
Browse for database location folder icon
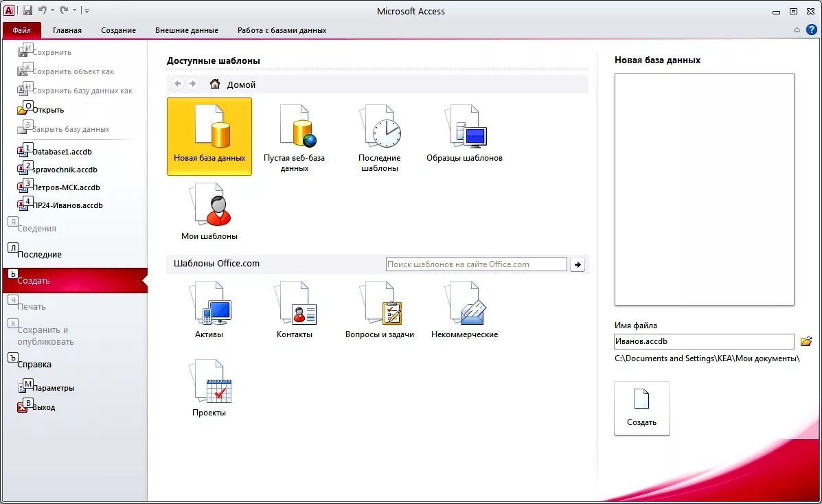coord(806,341)
